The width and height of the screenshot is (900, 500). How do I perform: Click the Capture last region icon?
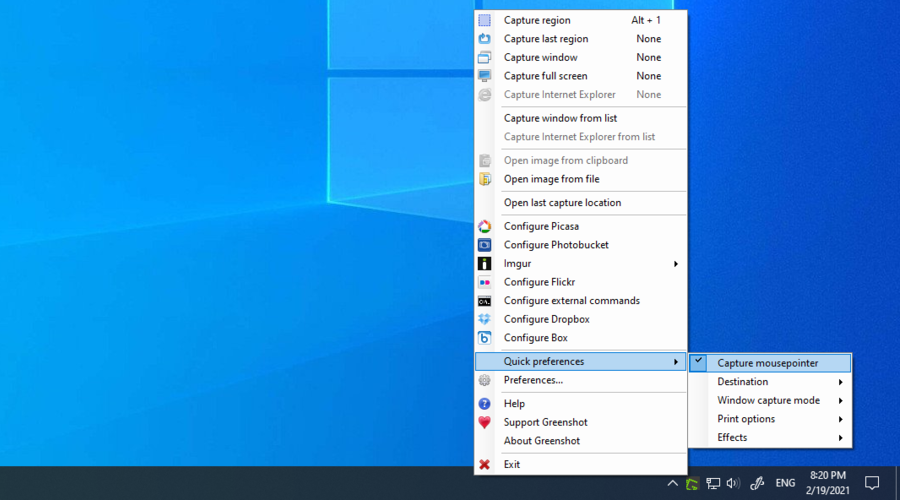pos(484,38)
